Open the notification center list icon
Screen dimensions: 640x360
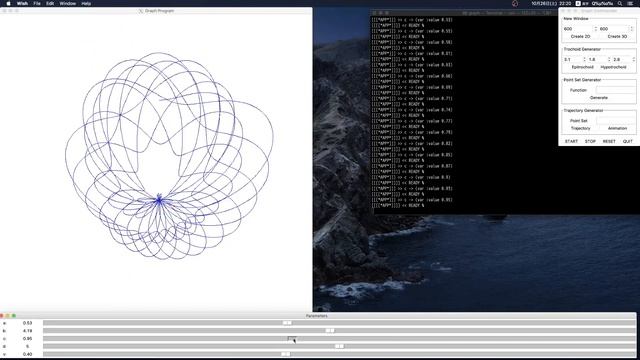click(631, 3)
